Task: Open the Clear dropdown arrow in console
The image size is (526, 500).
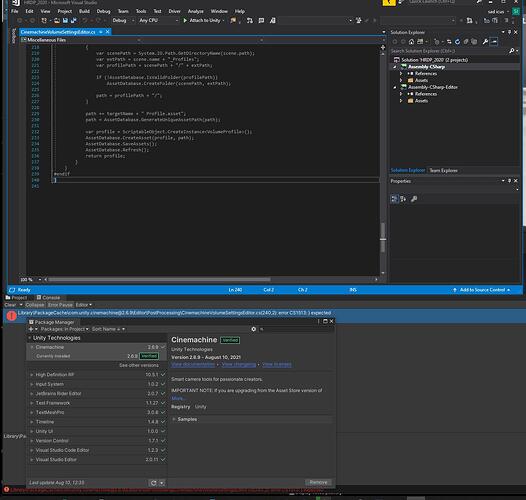Action: 21,305
